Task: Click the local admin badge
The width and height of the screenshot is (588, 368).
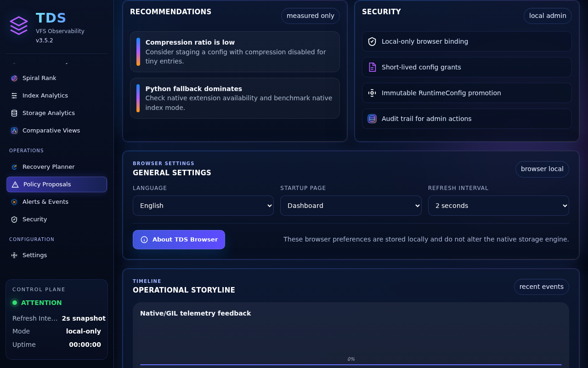Action: [x=548, y=16]
